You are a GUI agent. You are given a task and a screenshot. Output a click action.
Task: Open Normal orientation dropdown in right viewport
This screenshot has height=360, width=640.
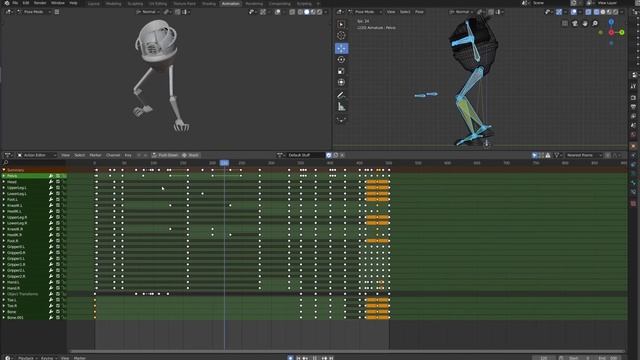click(462, 12)
